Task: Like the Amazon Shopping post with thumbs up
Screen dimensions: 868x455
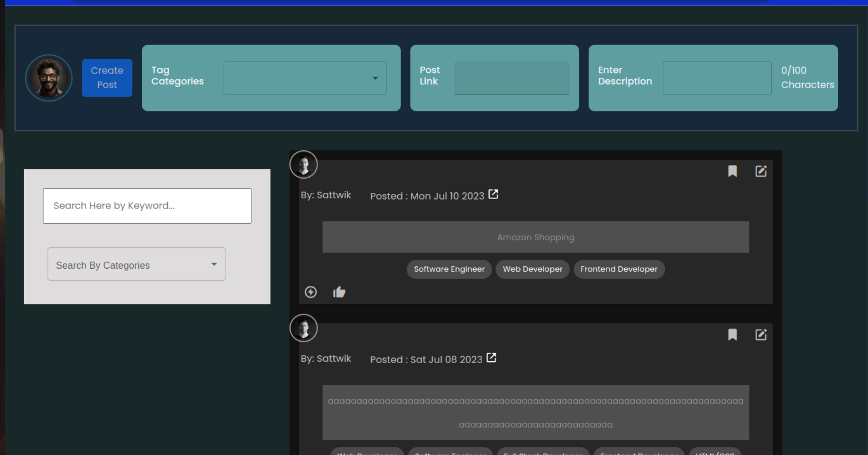Action: pos(339,291)
